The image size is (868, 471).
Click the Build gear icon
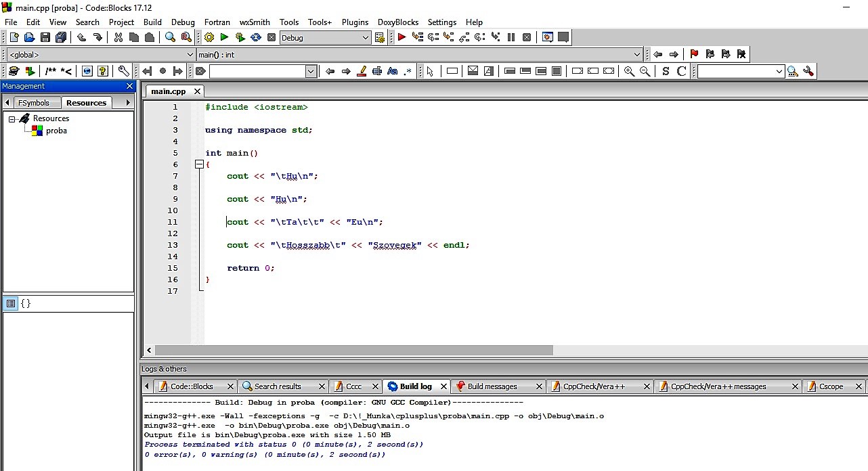tap(209, 38)
